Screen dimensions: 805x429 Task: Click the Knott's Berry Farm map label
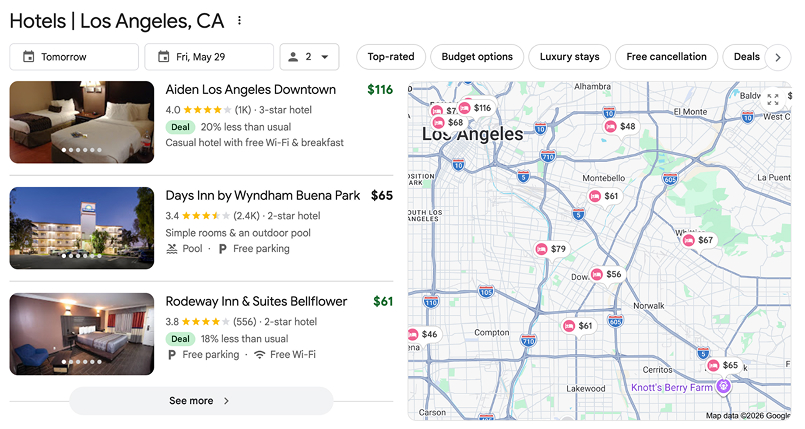[672, 387]
